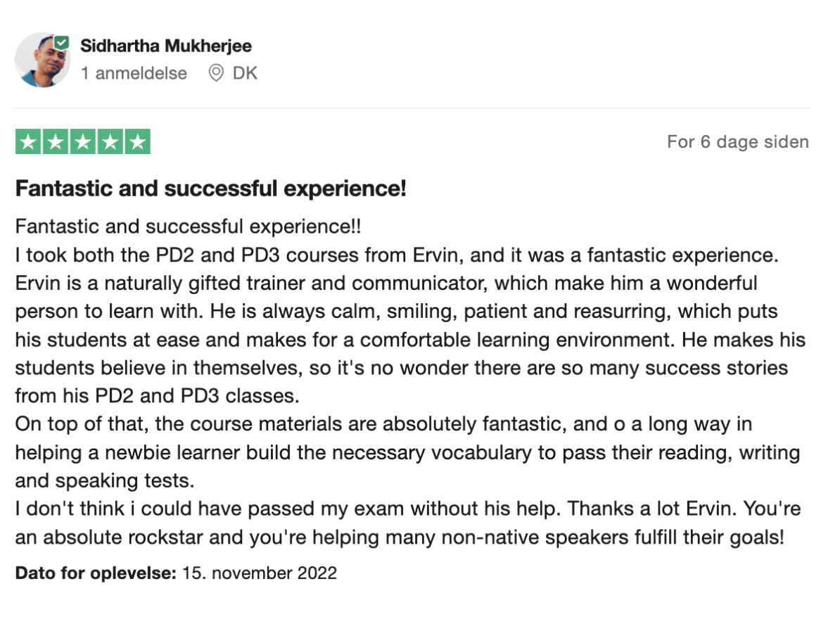Click the 'and speaking tests.' line
840x619 pixels.
105,481
